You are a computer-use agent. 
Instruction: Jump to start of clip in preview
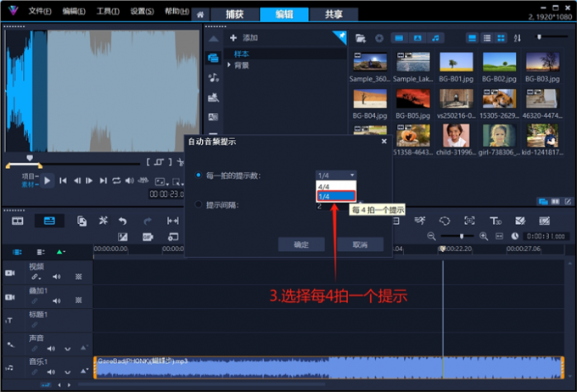click(63, 181)
